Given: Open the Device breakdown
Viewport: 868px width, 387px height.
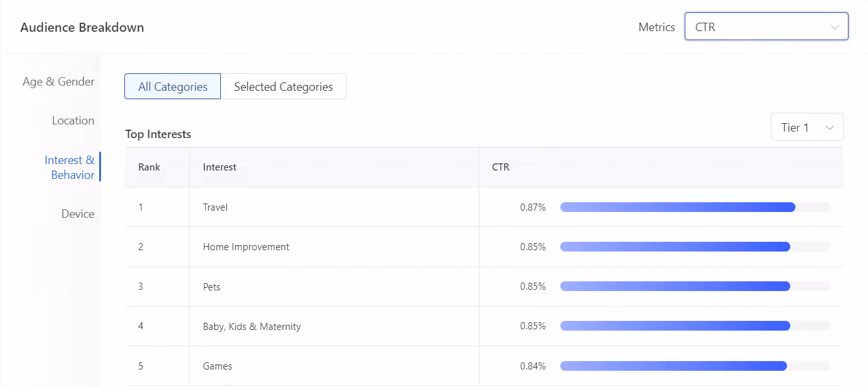Looking at the screenshot, I should [x=78, y=213].
